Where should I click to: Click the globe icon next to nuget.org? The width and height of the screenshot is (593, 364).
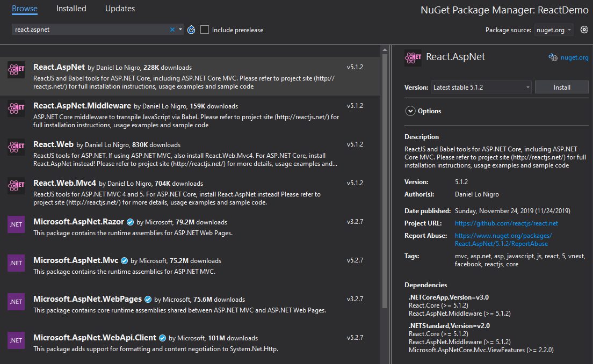[553, 57]
